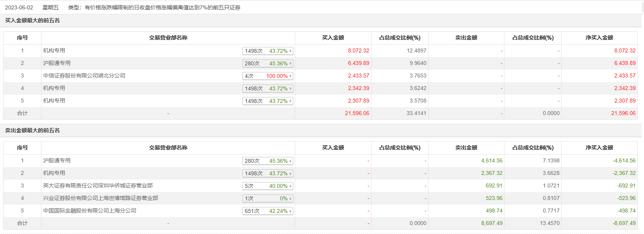Click the 买入金额最大的前五名 section heading

point(32,20)
